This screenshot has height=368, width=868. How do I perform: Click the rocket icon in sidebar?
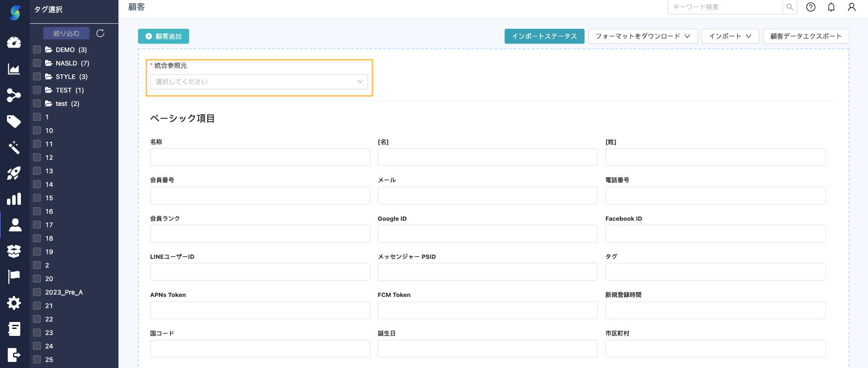coord(14,173)
